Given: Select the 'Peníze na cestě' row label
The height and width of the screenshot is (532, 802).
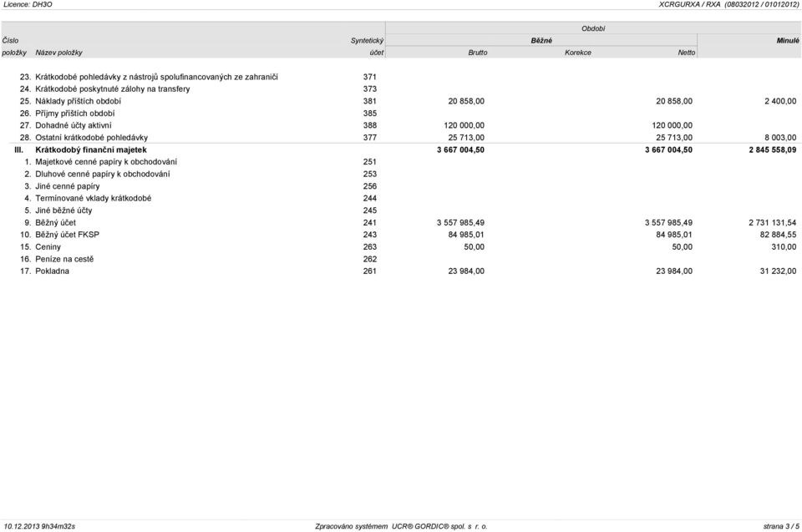Looking at the screenshot, I should 64,260.
